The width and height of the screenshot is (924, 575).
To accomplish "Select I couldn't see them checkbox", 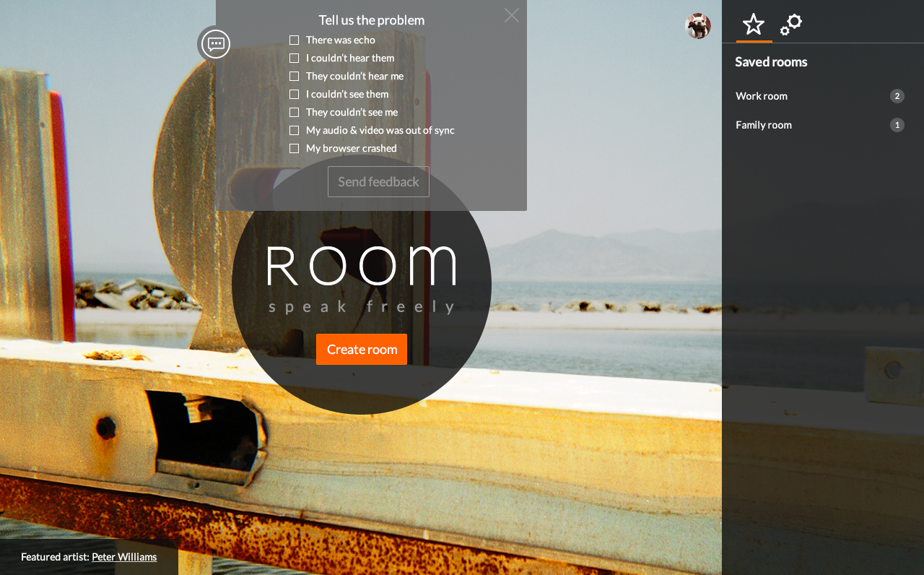I will (x=294, y=95).
